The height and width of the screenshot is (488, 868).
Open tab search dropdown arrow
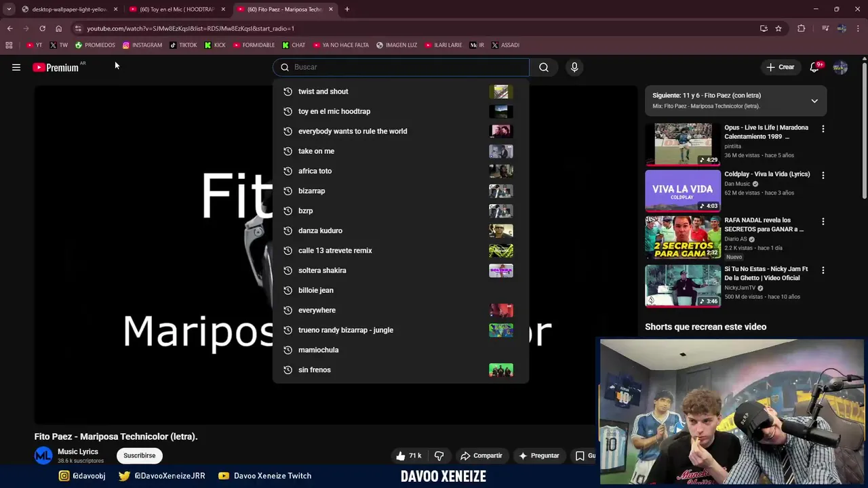coord(9,9)
